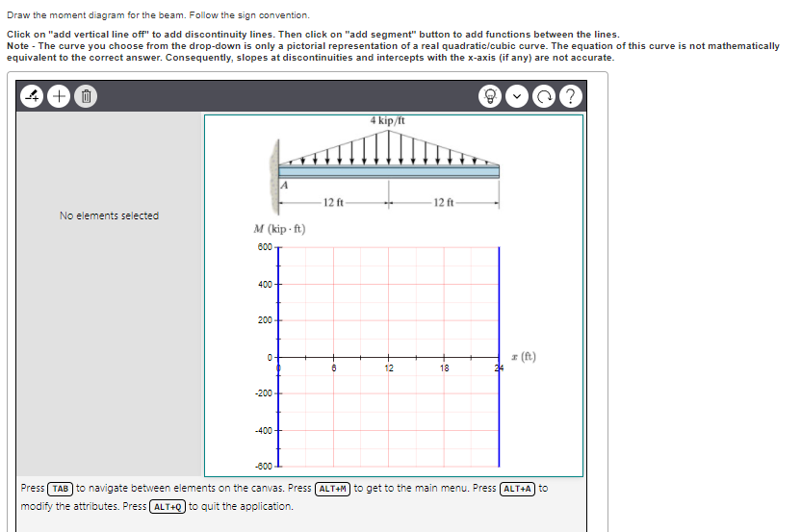This screenshot has height=532, width=801.
Task: Click the right '12 ft' dimension label
Action: (444, 203)
